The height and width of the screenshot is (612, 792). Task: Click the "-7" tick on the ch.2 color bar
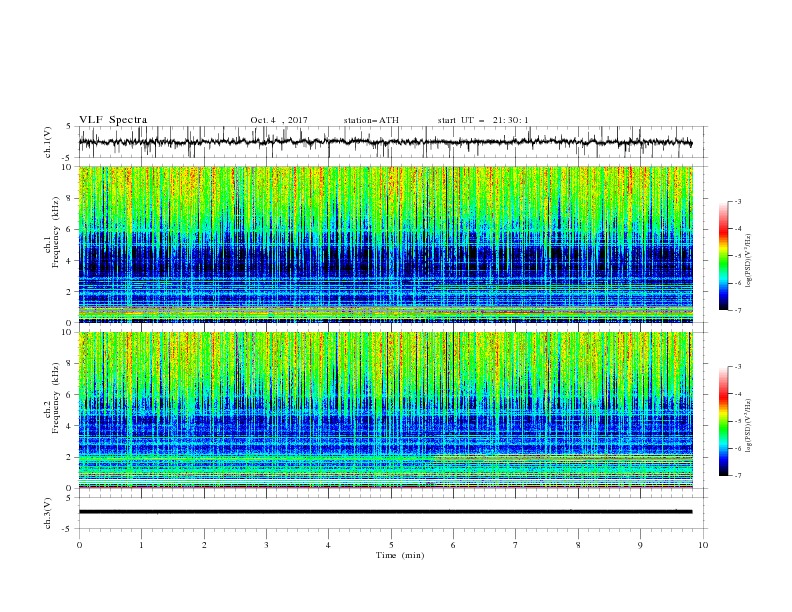[x=737, y=475]
